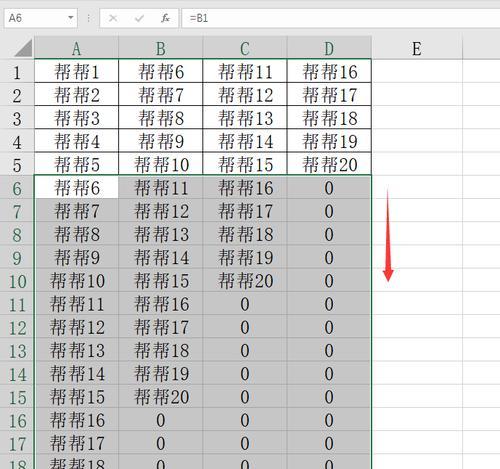Screen dimensions: 500x469
Task: Select column A header
Action: [76, 48]
